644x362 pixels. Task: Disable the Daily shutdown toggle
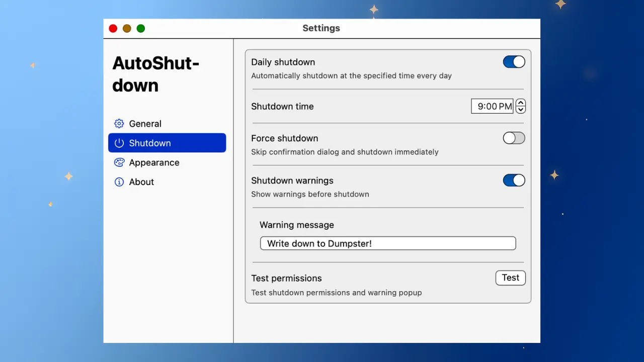[514, 62]
